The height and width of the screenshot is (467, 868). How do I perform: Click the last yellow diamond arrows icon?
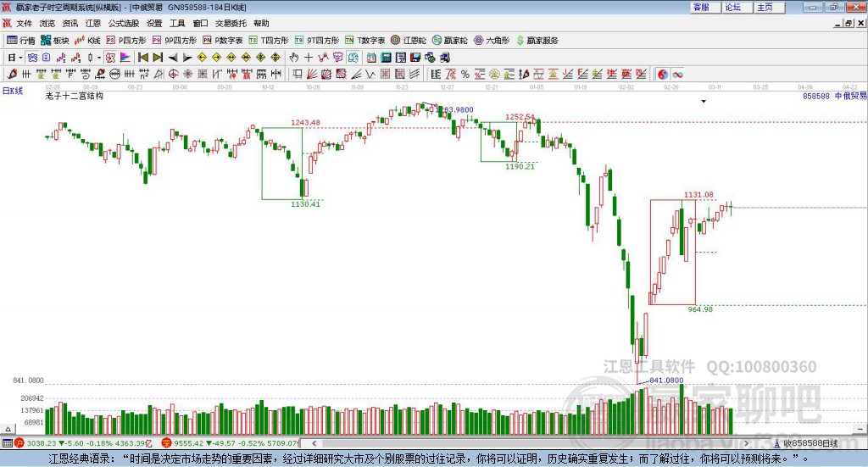(x=275, y=57)
